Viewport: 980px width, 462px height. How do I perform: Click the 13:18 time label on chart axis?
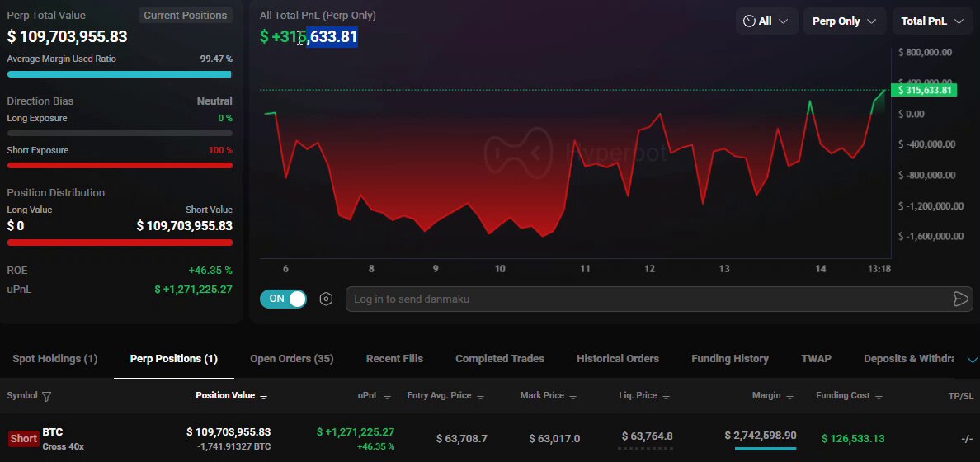pyautogui.click(x=879, y=269)
